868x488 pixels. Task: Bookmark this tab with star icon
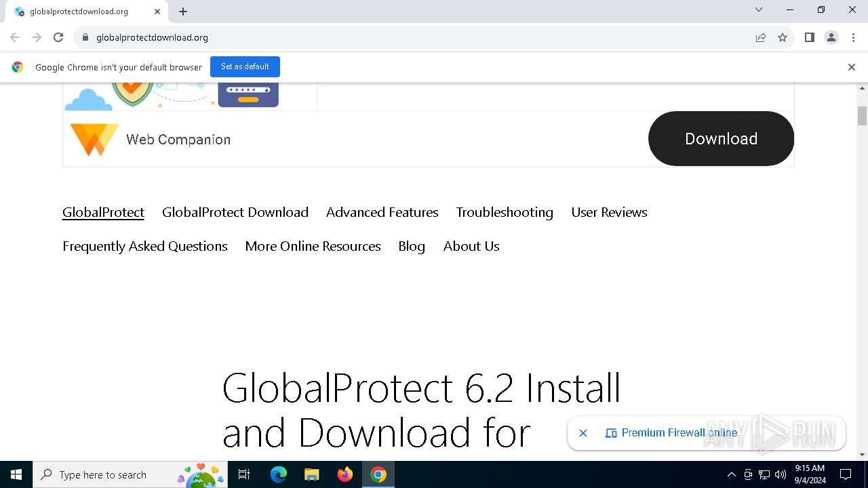point(783,37)
